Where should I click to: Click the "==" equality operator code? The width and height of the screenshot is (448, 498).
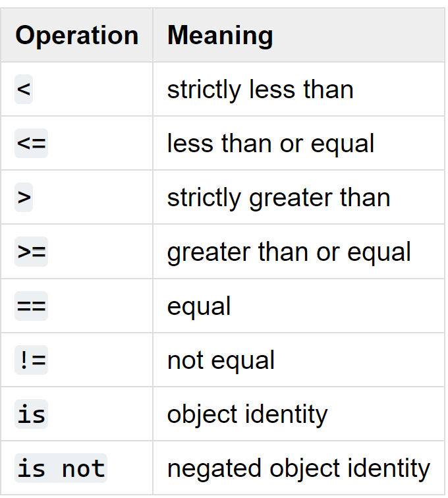(31, 306)
